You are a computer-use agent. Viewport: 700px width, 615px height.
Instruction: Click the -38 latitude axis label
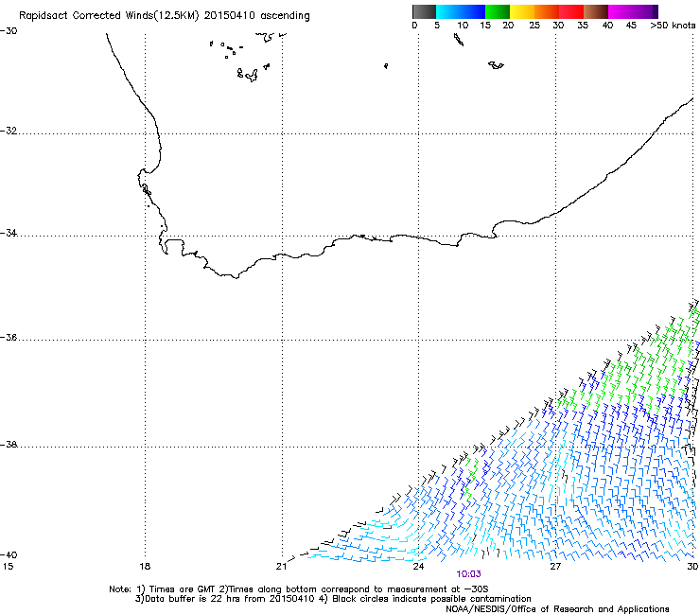pos(9,445)
